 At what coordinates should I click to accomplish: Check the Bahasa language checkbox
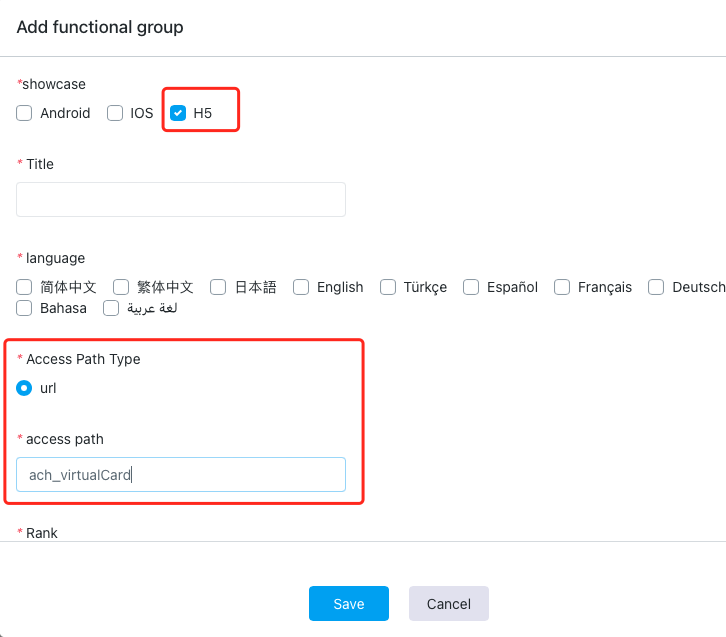coord(24,308)
